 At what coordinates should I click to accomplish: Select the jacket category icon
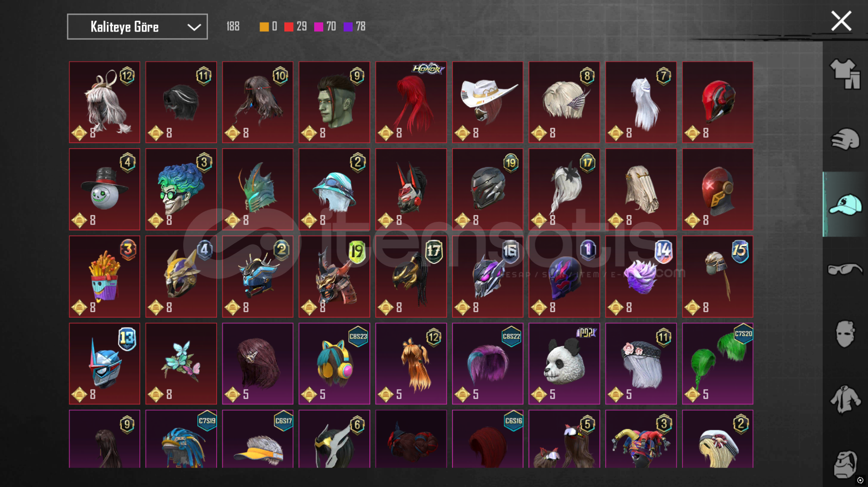pos(845,399)
